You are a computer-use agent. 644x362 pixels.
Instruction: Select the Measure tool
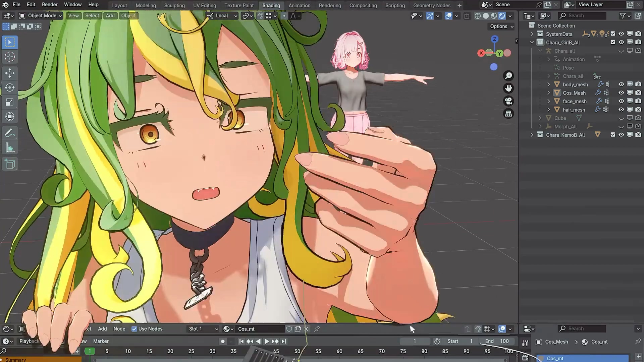tap(9, 147)
